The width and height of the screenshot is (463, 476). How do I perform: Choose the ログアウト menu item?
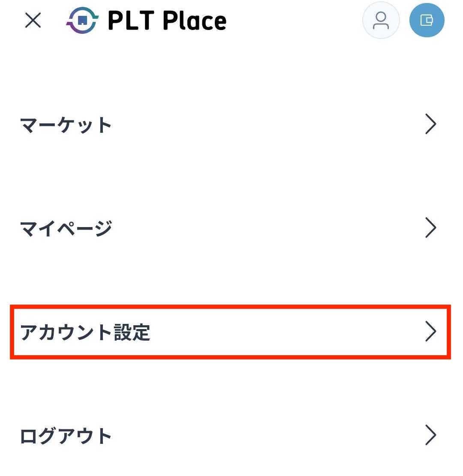point(66,436)
